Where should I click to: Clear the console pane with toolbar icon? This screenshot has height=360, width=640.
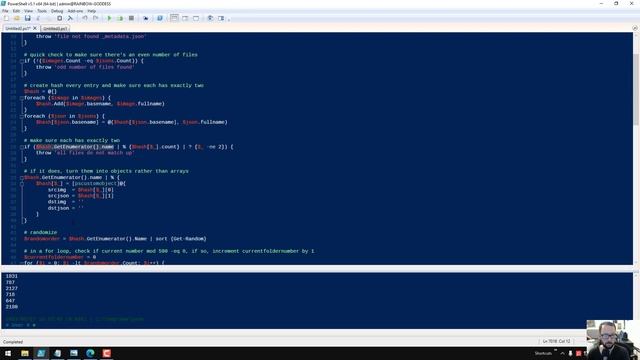tap(70, 18)
